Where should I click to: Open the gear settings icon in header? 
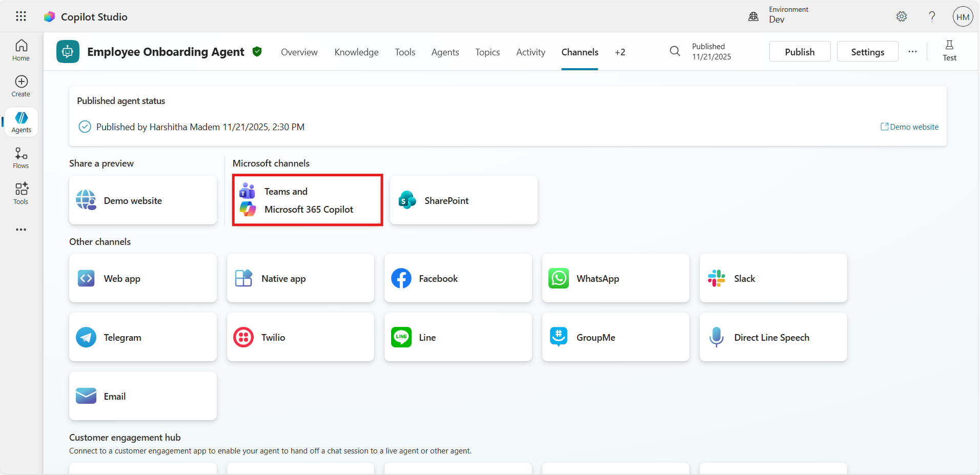click(902, 16)
